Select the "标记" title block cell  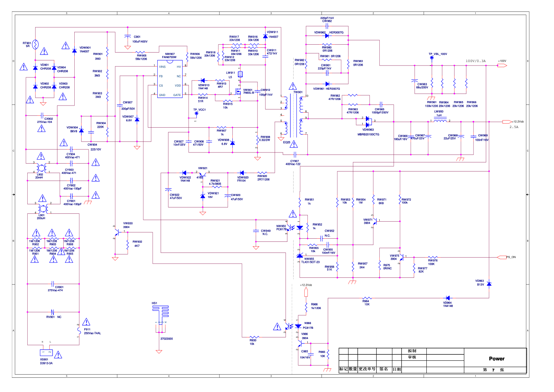pyautogui.click(x=343, y=369)
